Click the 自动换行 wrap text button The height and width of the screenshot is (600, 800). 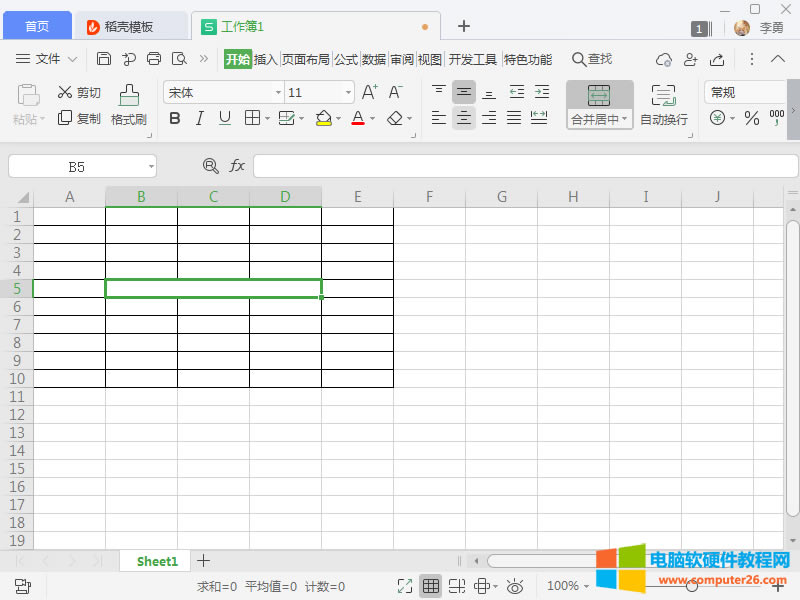(664, 106)
